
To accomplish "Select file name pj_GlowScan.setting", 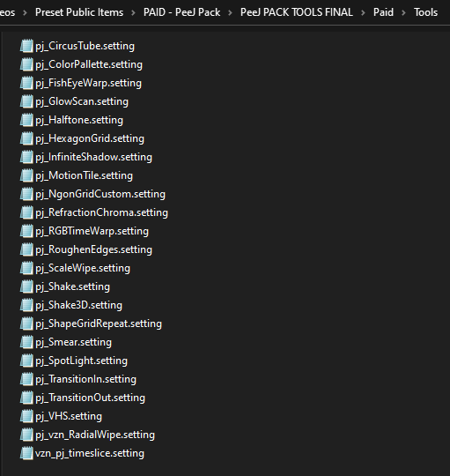I will tap(82, 101).
